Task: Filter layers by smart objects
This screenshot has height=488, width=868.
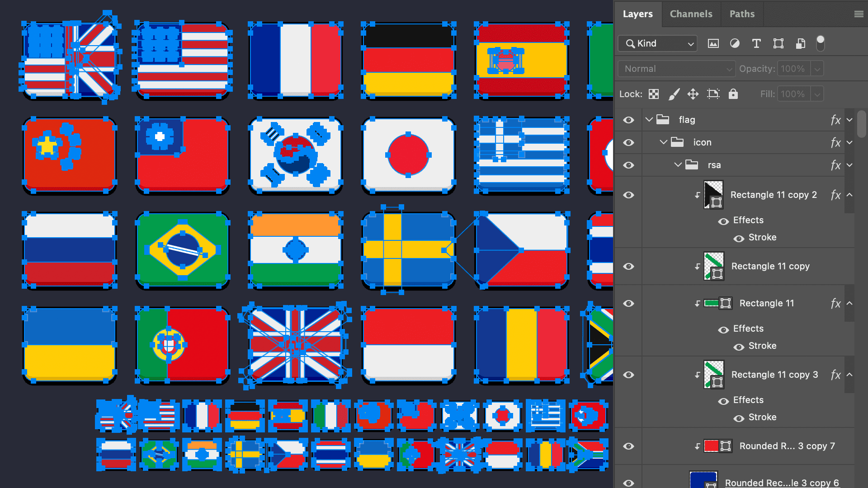Action: [x=800, y=43]
